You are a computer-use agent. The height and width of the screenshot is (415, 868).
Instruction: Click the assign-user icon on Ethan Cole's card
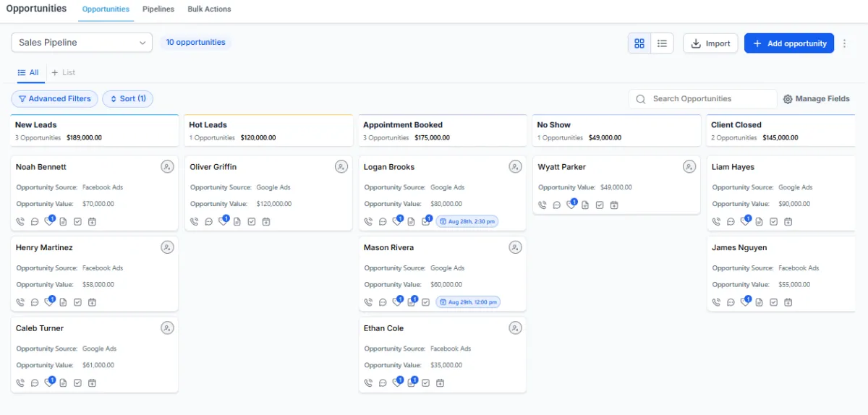(515, 328)
